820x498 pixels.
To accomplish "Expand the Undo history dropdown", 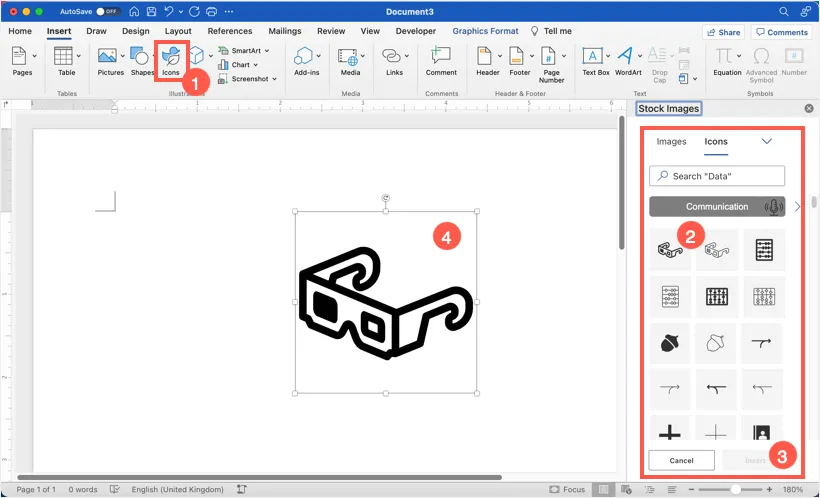I will tap(181, 12).
